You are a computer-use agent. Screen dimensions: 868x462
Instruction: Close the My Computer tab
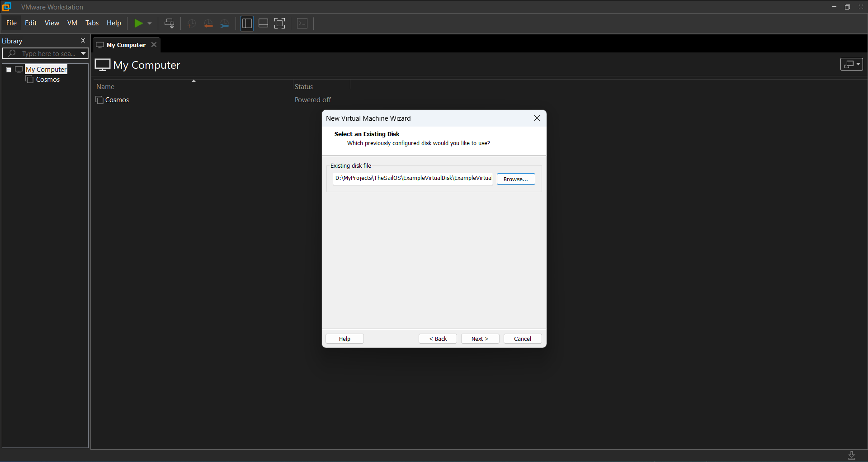click(154, 45)
